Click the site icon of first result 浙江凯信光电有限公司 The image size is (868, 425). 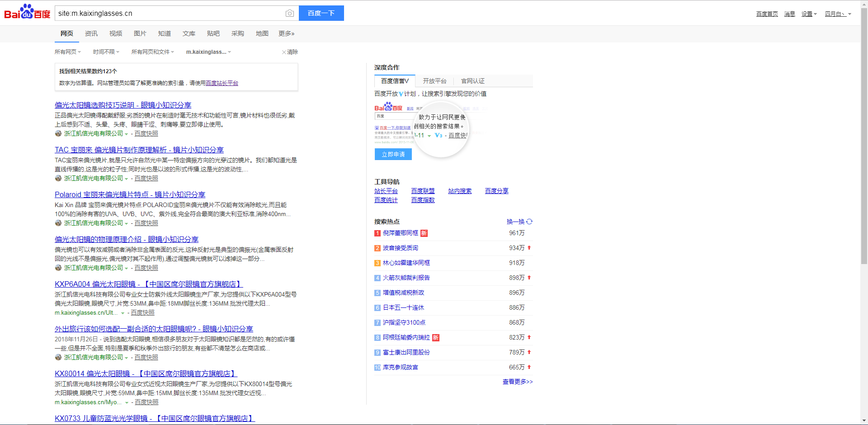pyautogui.click(x=58, y=133)
